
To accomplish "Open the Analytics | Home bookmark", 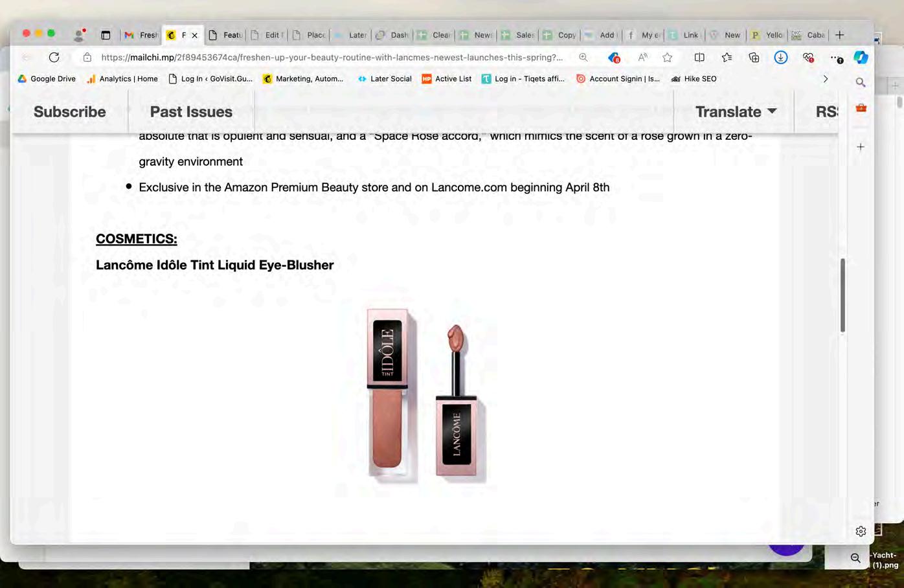I will (122, 79).
